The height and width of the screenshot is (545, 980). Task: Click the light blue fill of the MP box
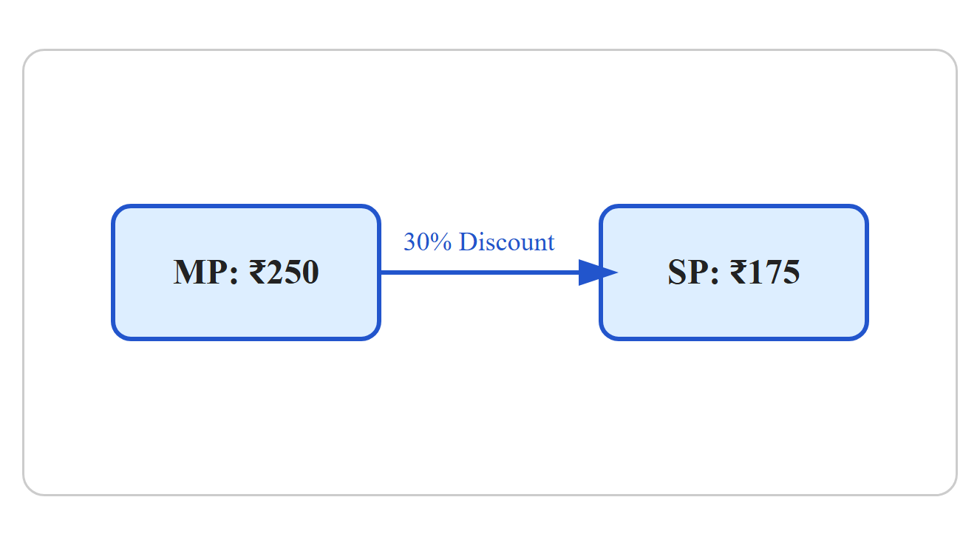click(246, 310)
